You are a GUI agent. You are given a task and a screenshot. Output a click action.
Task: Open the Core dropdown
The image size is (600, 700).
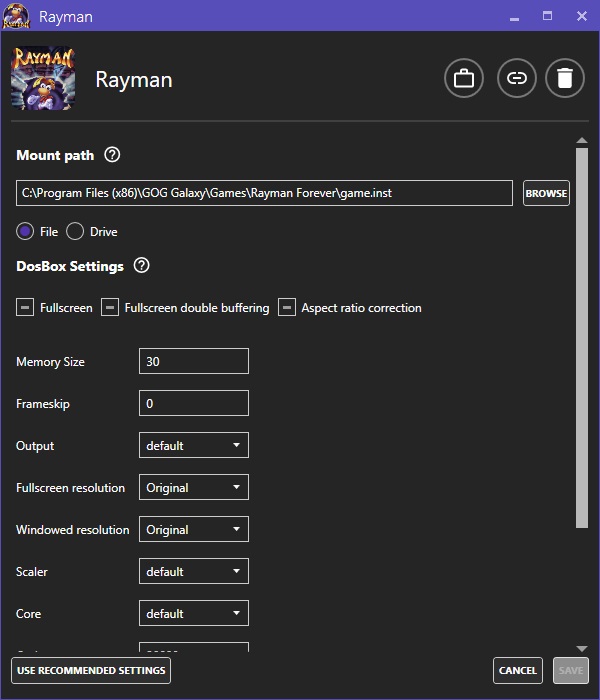[194, 613]
